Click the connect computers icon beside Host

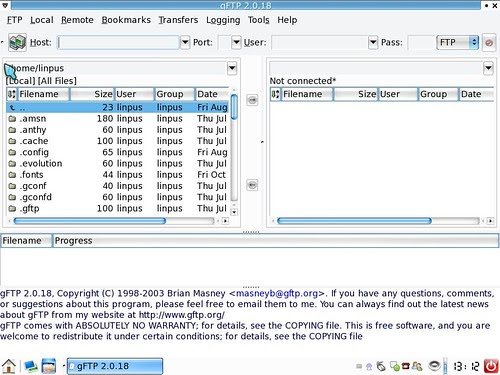pyautogui.click(x=17, y=42)
